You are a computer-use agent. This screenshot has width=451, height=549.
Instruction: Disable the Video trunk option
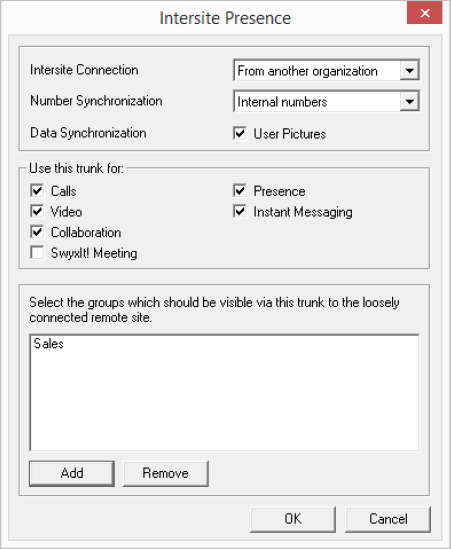pos(37,211)
